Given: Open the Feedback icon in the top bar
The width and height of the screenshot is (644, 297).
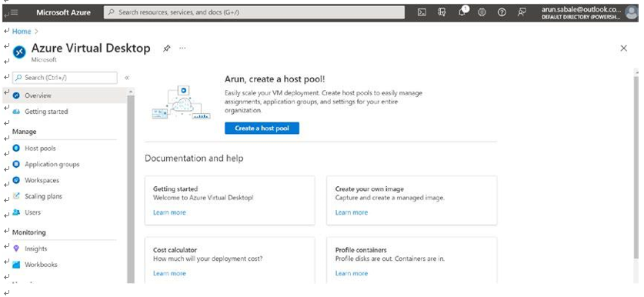Looking at the screenshot, I should 522,12.
